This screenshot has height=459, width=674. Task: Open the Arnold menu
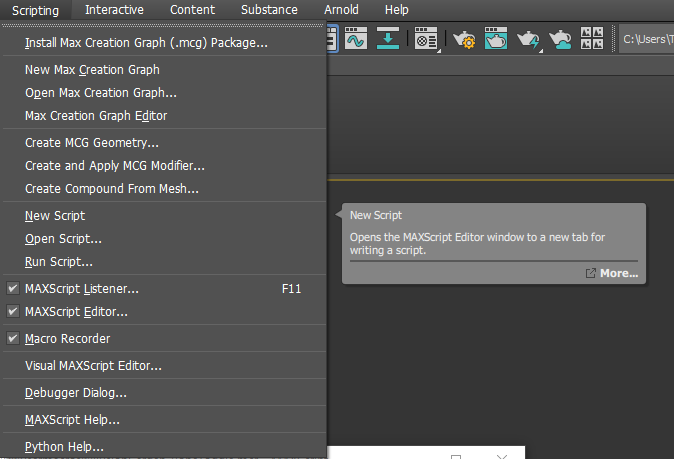[x=341, y=9]
